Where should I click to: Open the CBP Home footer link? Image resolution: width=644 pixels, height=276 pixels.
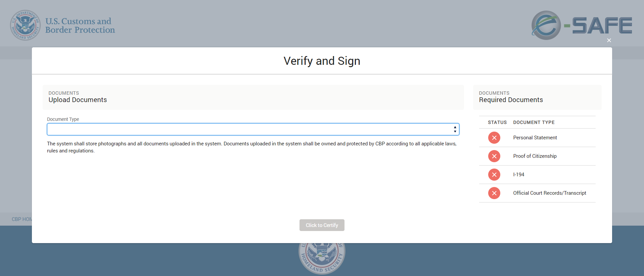[21, 219]
